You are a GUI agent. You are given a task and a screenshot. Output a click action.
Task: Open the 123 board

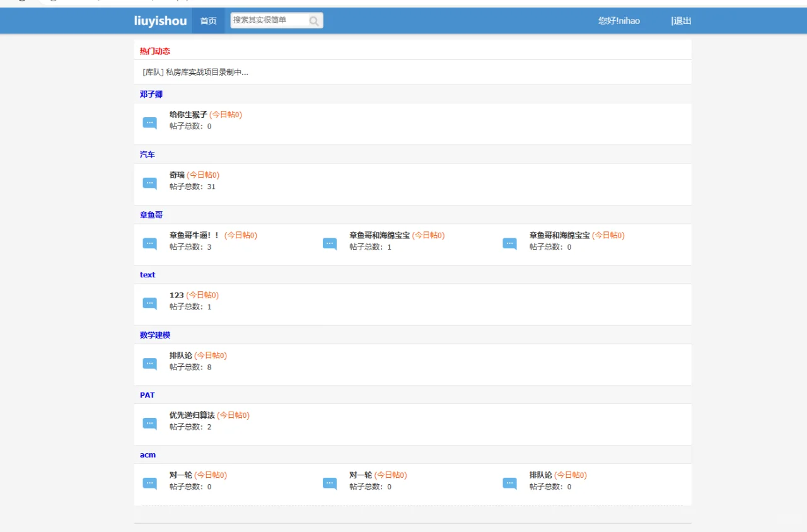pyautogui.click(x=177, y=295)
